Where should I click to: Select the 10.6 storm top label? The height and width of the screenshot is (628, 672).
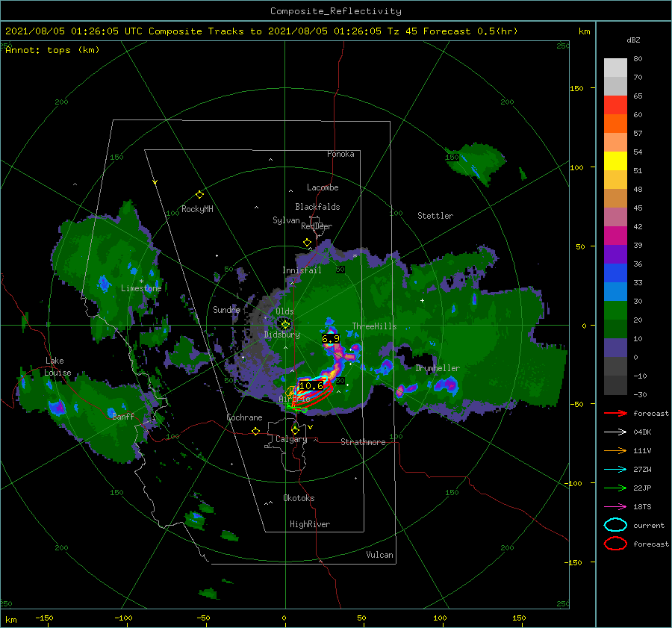[311, 386]
